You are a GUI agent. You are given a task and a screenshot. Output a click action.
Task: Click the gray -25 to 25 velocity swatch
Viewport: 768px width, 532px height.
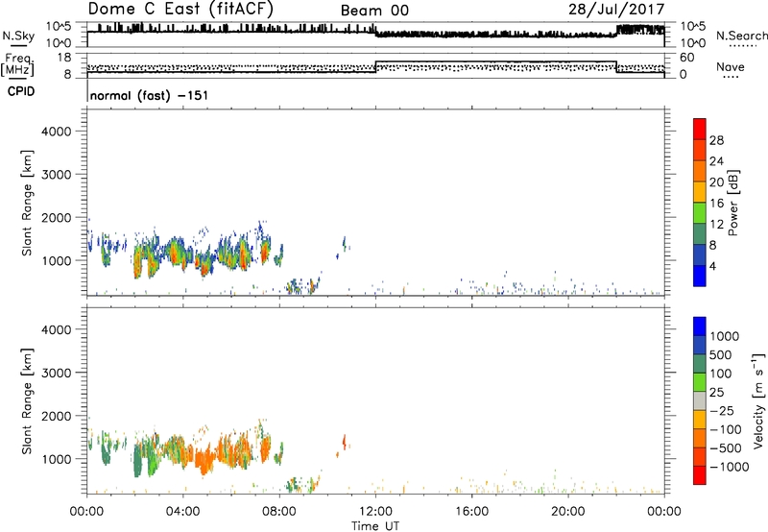coord(700,400)
